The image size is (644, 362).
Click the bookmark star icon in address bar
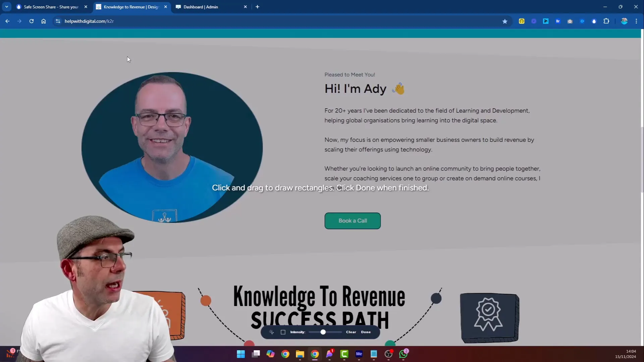tap(505, 21)
